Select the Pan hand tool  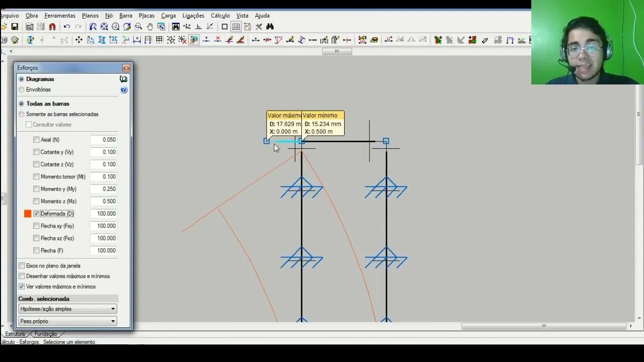(x=150, y=27)
